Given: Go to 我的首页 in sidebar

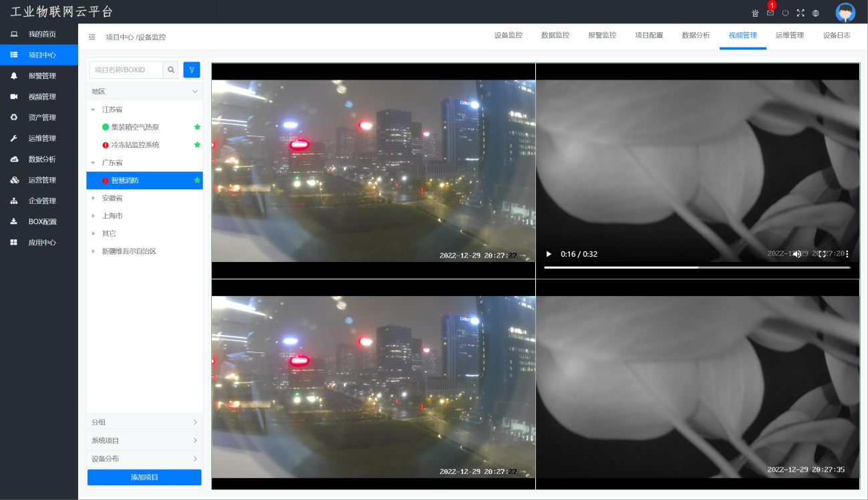Looking at the screenshot, I should click(x=39, y=34).
